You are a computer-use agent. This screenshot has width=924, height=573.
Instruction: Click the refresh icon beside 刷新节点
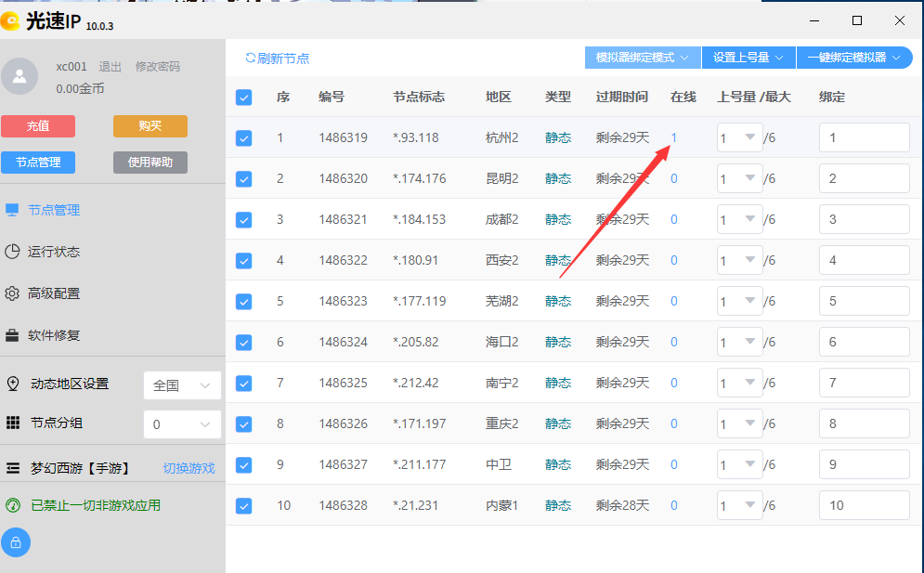coord(251,58)
